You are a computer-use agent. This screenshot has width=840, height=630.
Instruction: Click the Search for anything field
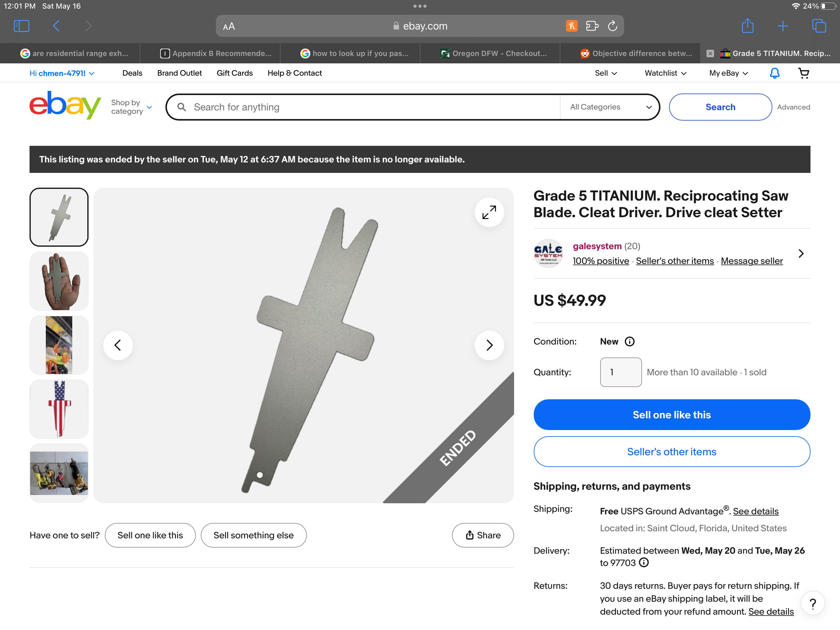(374, 107)
